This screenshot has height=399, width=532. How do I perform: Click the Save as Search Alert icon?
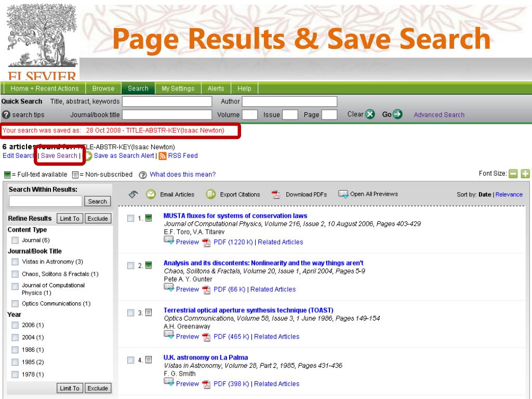point(88,156)
